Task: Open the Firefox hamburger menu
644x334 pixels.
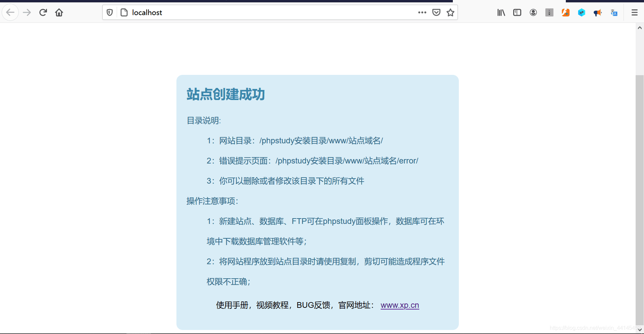Action: coord(634,13)
